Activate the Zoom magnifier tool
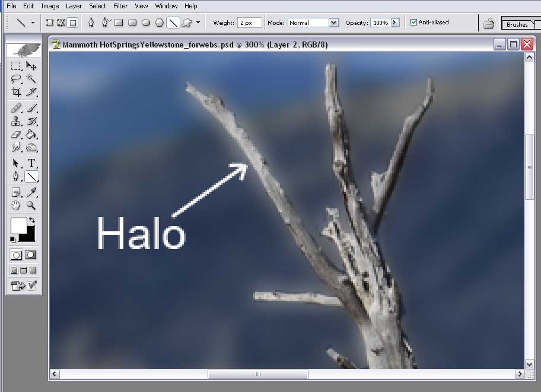This screenshot has height=392, width=541. pos(31,206)
